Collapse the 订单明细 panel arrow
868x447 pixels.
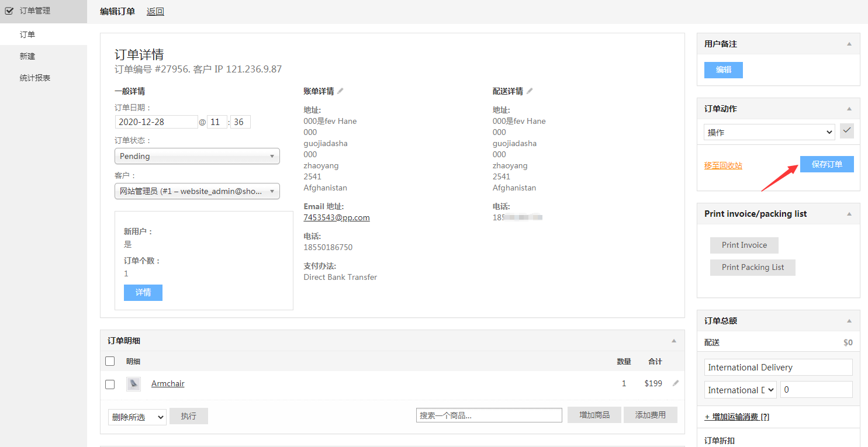(x=674, y=341)
